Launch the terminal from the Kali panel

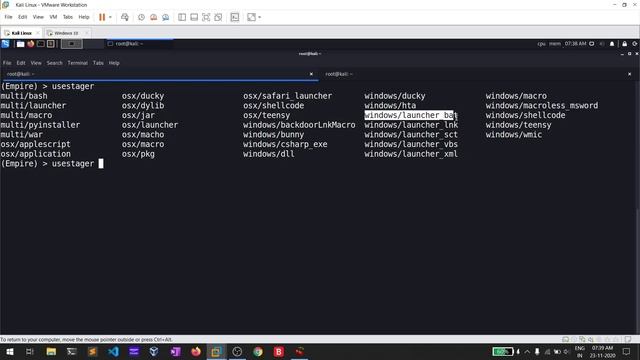41,44
